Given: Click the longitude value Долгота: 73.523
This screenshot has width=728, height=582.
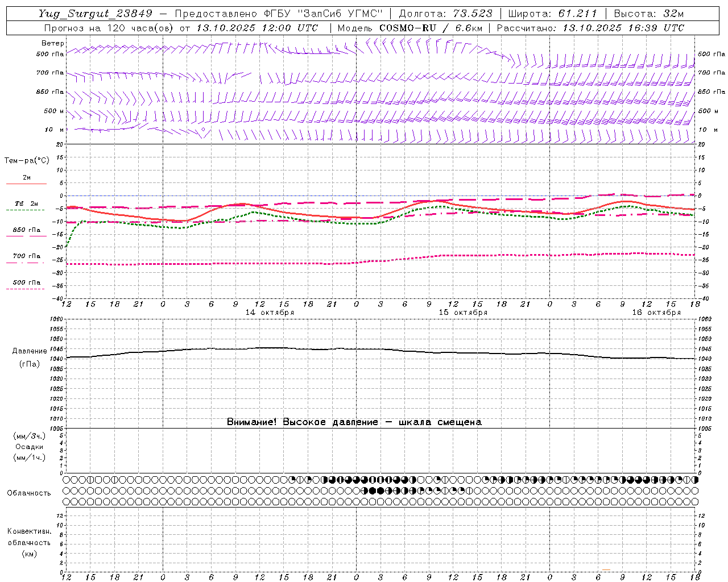Looking at the screenshot, I should pos(445,14).
